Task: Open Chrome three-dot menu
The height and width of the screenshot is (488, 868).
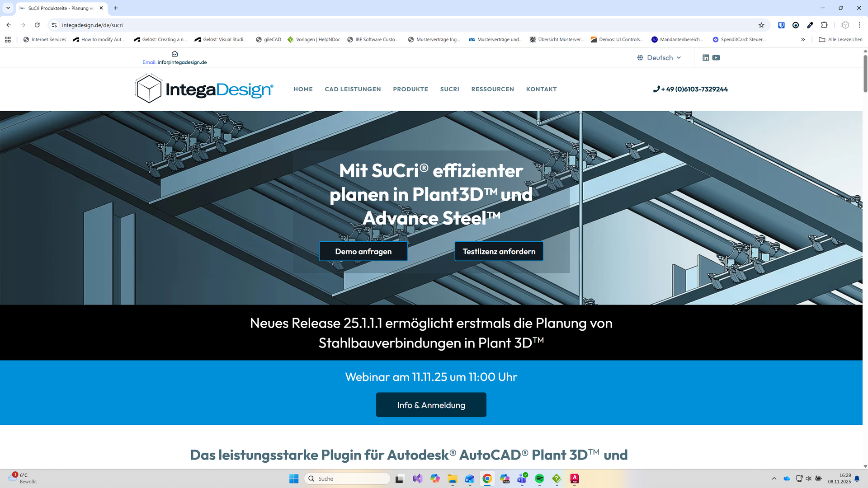Action: click(x=859, y=25)
